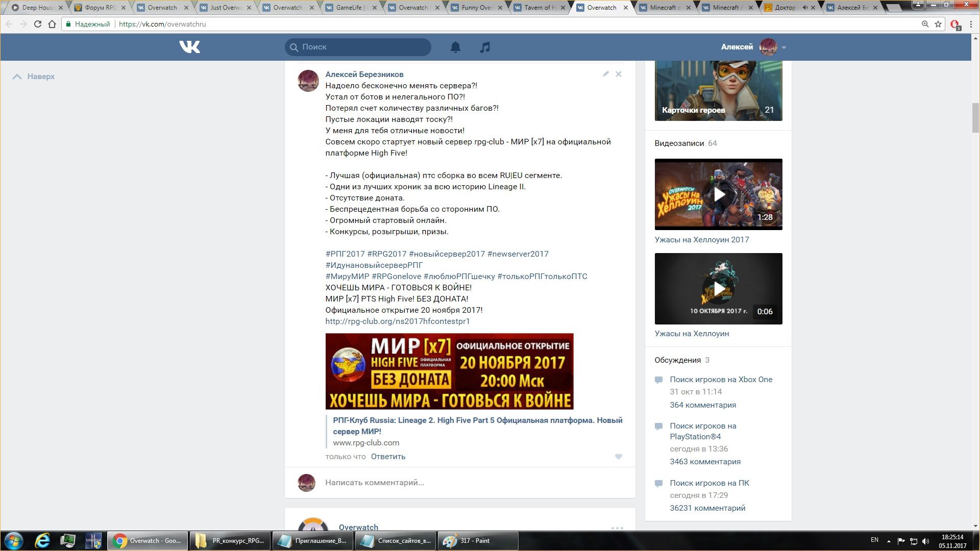Switch to the Форум RPG tab
980x551 pixels.
click(100, 8)
